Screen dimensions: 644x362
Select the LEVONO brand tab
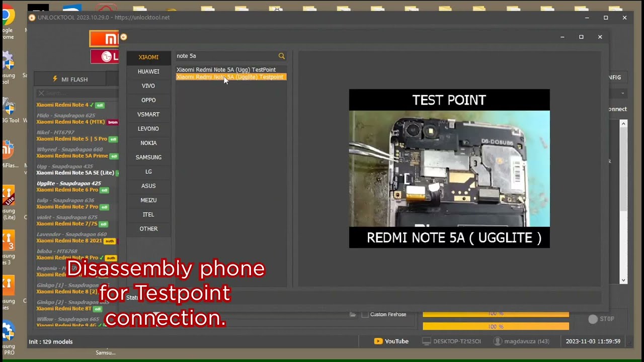pyautogui.click(x=148, y=129)
